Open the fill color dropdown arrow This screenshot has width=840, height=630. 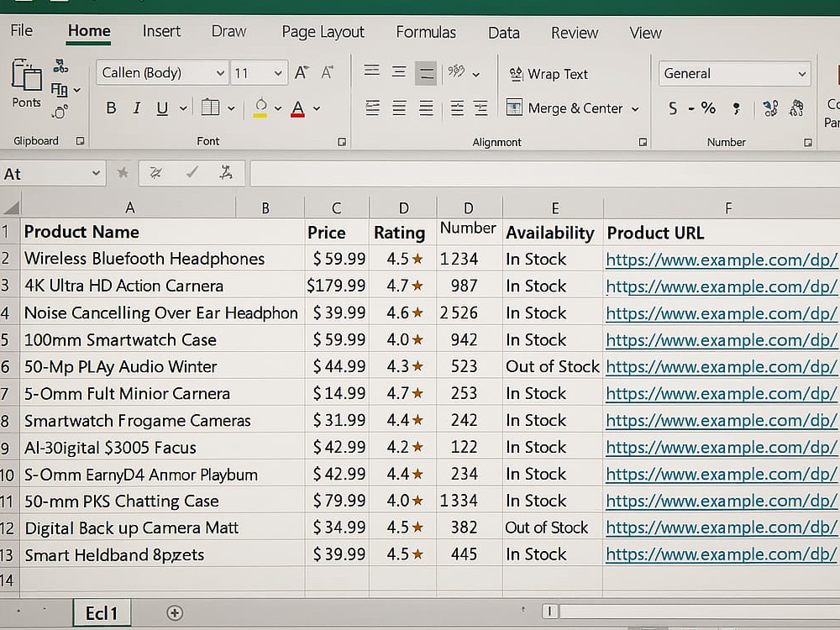pyautogui.click(x=277, y=108)
